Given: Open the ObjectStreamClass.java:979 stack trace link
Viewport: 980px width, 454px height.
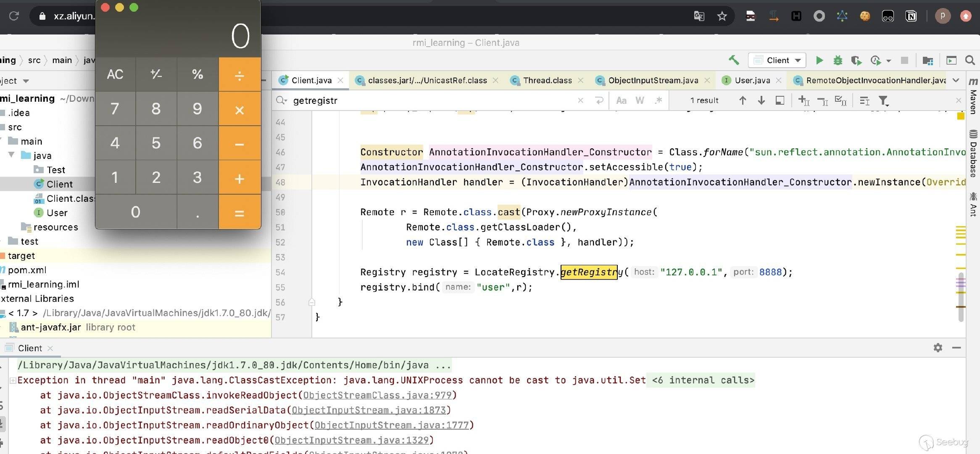Looking at the screenshot, I should pos(377,395).
